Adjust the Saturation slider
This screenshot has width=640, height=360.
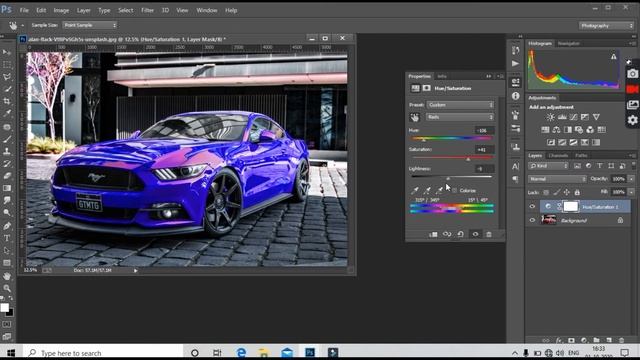pyautogui.click(x=452, y=158)
